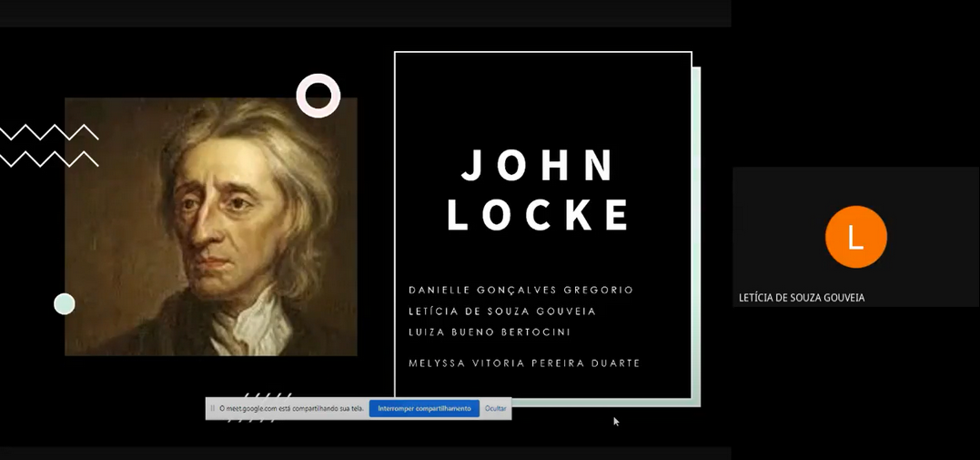The height and width of the screenshot is (460, 980).
Task: Click JOHN LOCKE slide title
Action: click(x=539, y=190)
